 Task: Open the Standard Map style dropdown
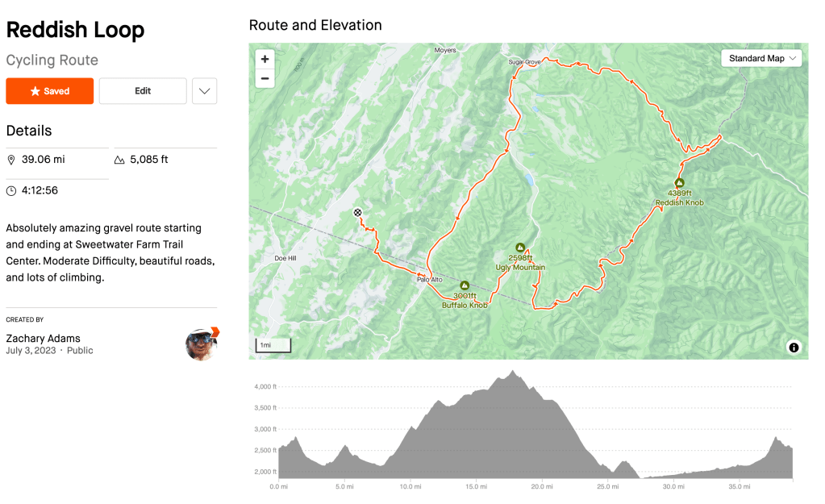click(761, 58)
